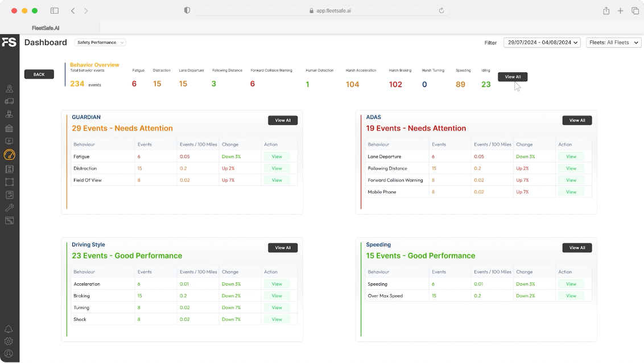Expand the Safety Performance dropdown

(100, 43)
